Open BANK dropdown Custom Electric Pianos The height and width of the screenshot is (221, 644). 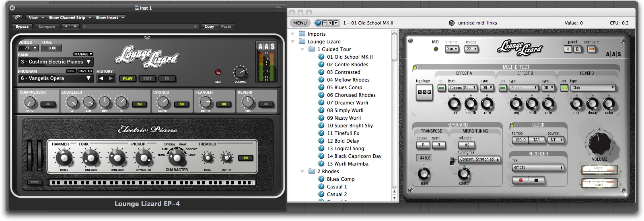point(56,62)
